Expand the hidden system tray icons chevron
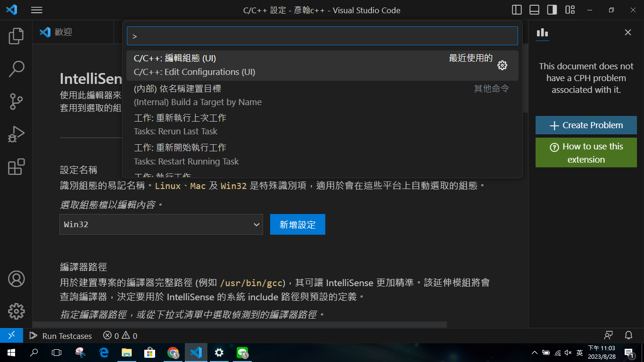Screen dimensions: 644x362 tap(534, 352)
